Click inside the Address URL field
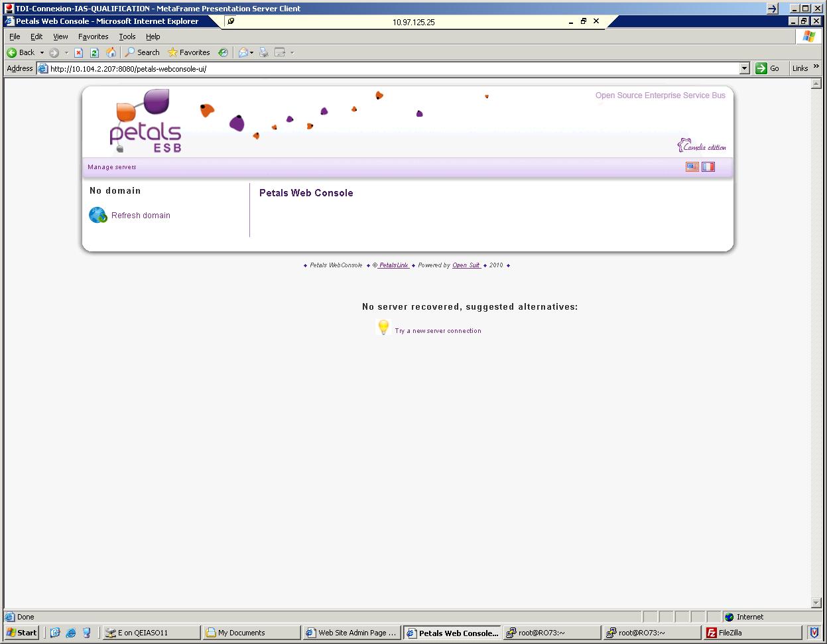 (391, 68)
